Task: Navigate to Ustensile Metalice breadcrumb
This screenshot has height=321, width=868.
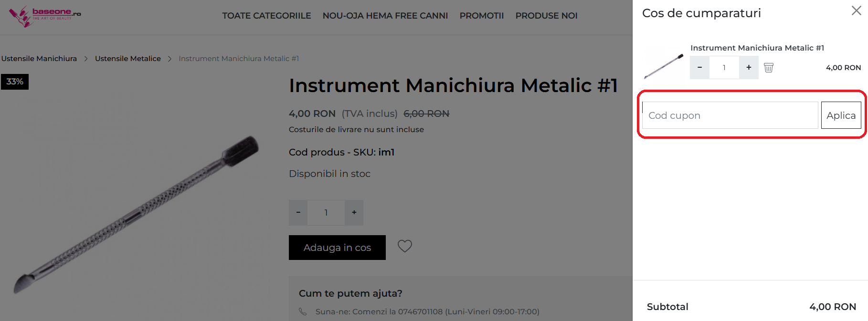Action: click(x=128, y=59)
